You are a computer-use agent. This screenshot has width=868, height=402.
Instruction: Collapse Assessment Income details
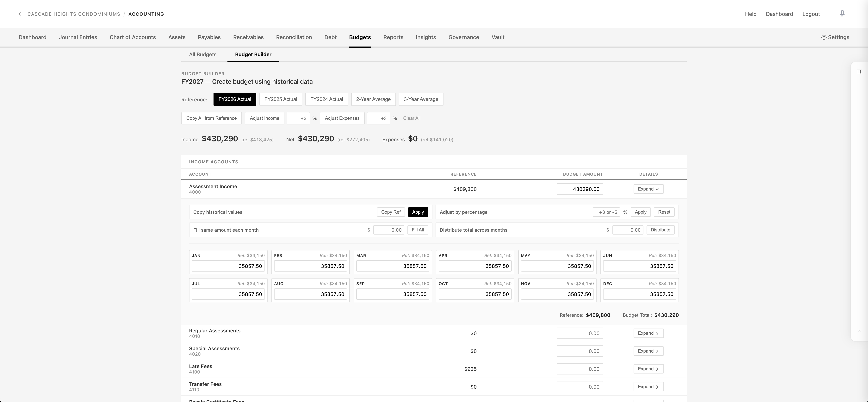pyautogui.click(x=648, y=189)
